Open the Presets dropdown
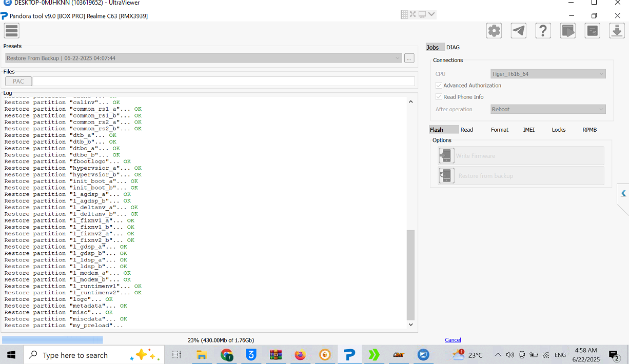Viewport: 629px width, 364px height. [x=203, y=58]
